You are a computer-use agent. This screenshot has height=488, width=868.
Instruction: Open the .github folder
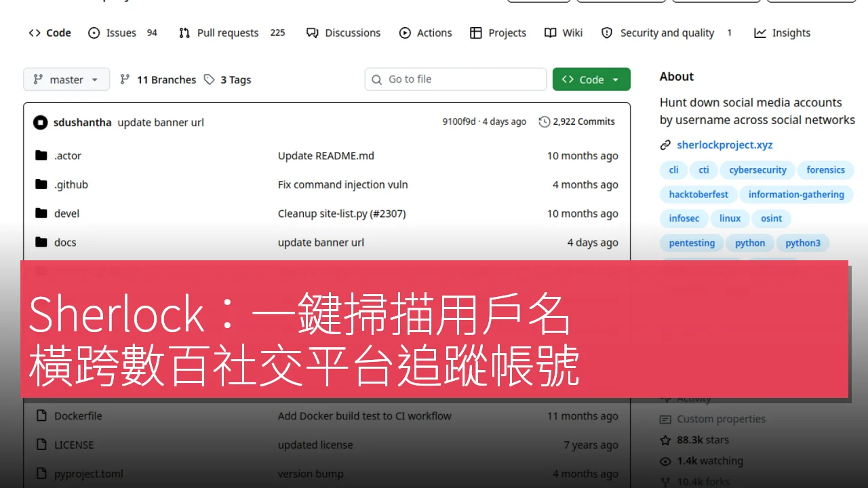[x=71, y=184]
